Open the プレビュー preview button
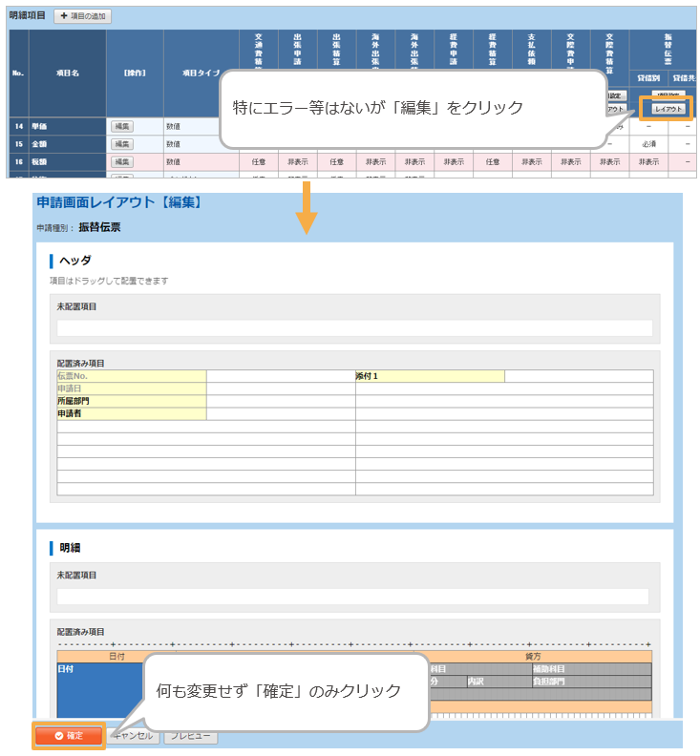The height and width of the screenshot is (756, 700). point(190,736)
